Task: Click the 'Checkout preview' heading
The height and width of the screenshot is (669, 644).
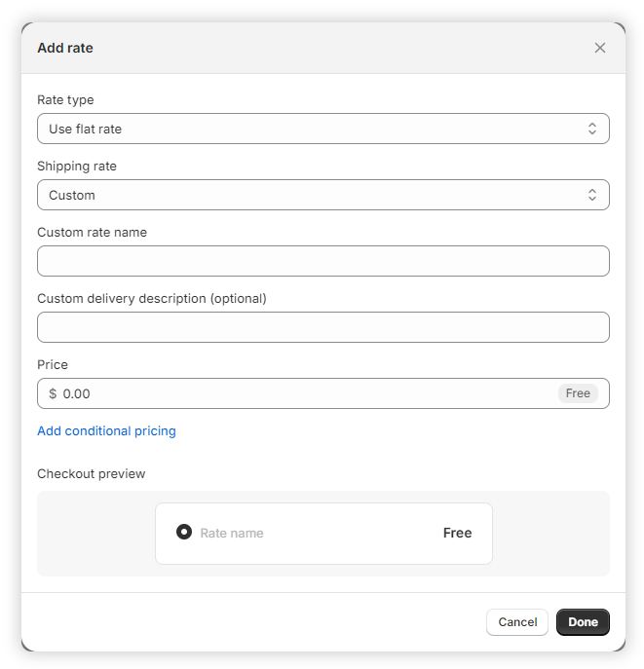Action: click(91, 473)
